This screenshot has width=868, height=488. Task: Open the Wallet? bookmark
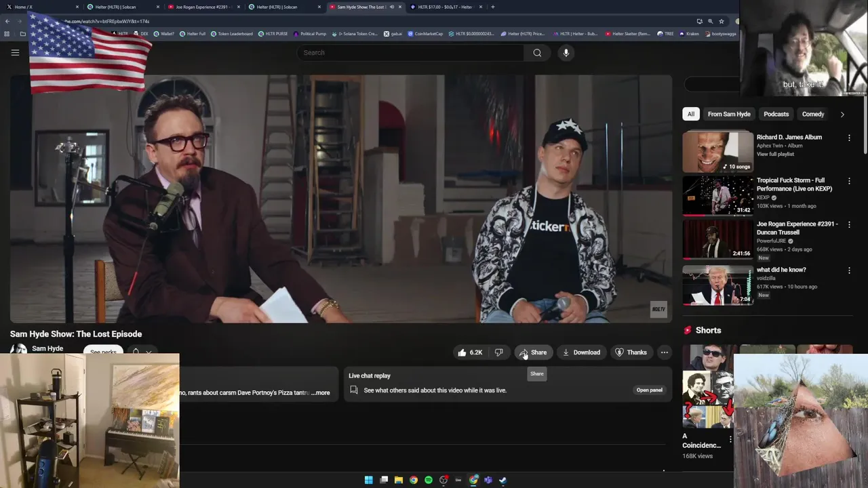click(164, 33)
